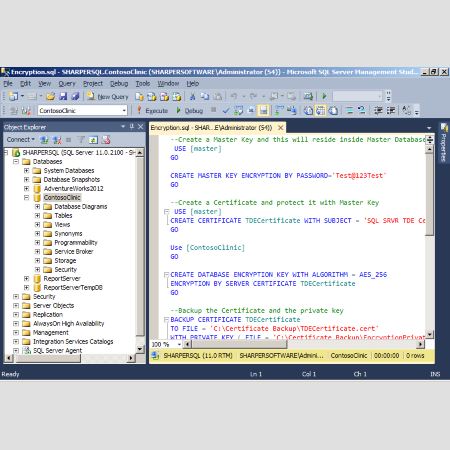450x450 pixels.
Task: Click the Comment out selected lines icon
Action: pos(349,111)
